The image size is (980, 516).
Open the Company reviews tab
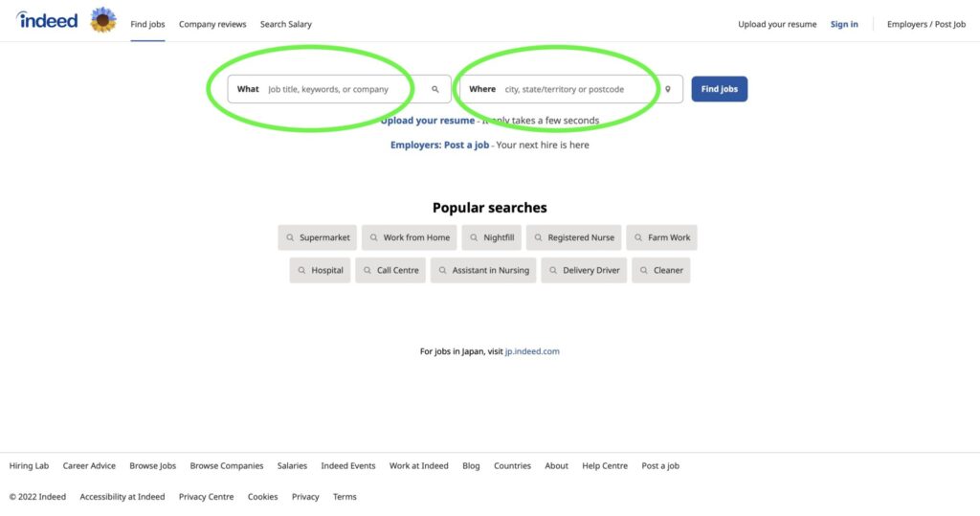tap(212, 24)
